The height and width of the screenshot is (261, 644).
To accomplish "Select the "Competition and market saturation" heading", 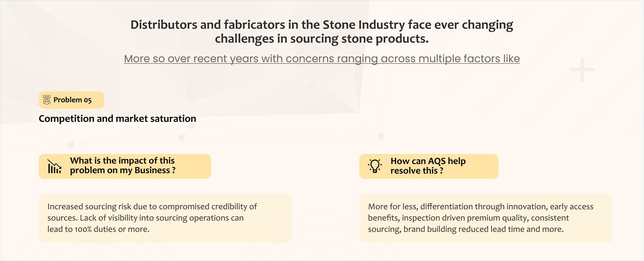I will [x=117, y=119].
